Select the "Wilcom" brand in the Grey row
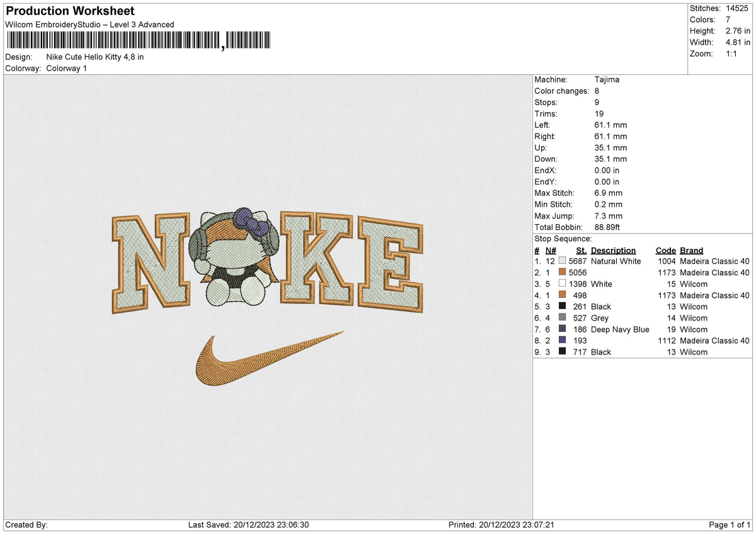 (x=694, y=318)
